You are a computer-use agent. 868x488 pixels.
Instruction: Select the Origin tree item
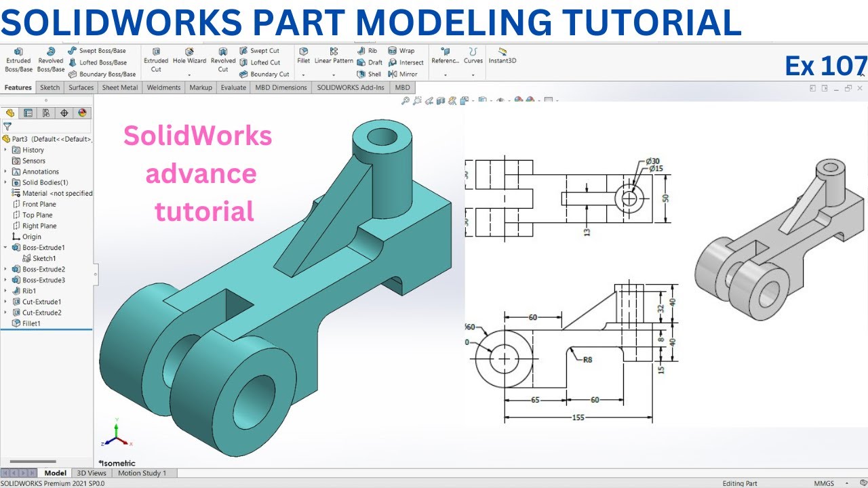[26, 237]
